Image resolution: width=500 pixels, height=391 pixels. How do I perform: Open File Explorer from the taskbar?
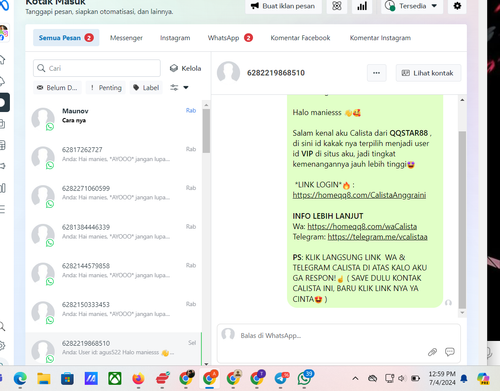point(44,379)
